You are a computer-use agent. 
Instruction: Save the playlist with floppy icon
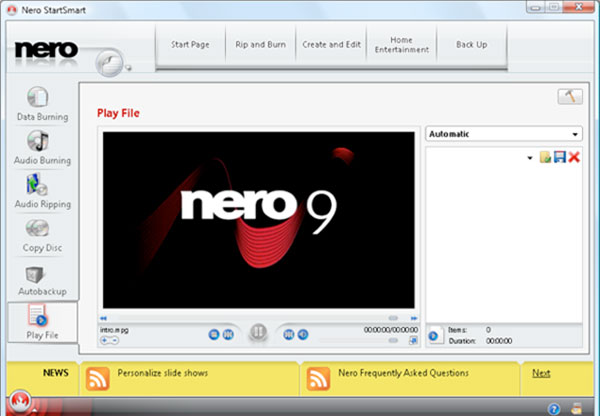tap(560, 157)
